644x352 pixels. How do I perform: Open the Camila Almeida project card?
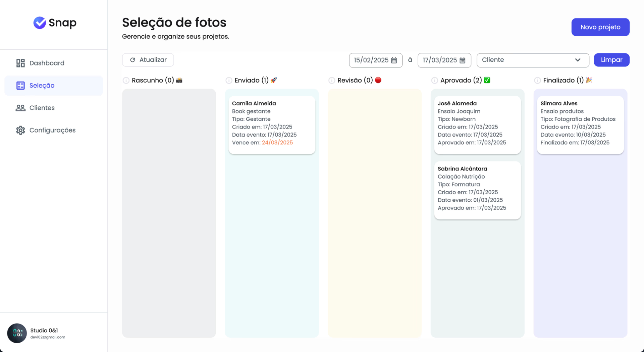(x=272, y=125)
